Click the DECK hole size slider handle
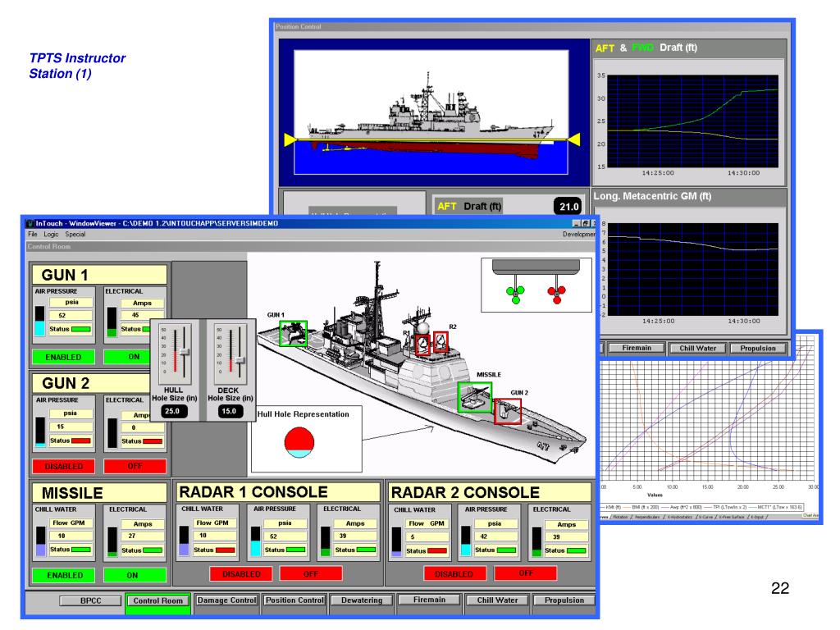Image resolution: width=840 pixels, height=630 pixels. 240,359
